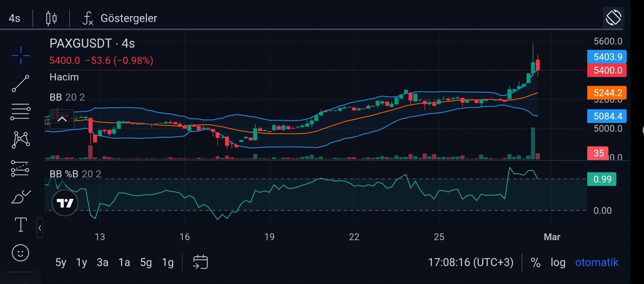Collapse the indicator legend with chevron
Image resolution: width=644 pixels, height=284 pixels.
pyautogui.click(x=62, y=119)
